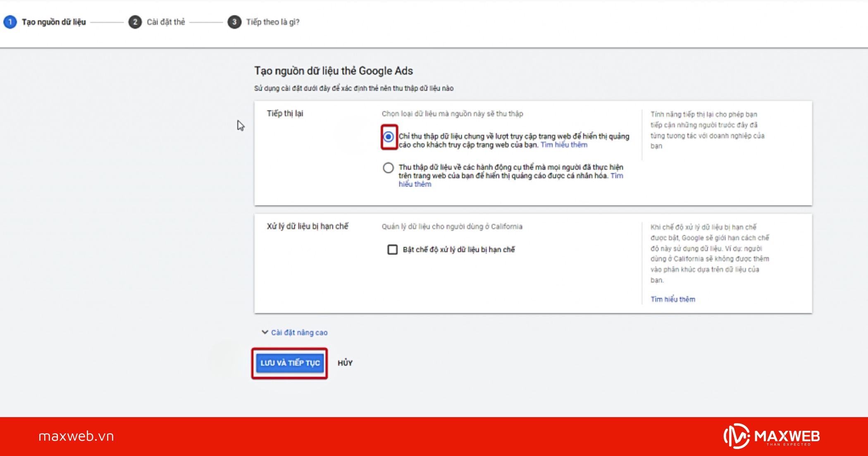This screenshot has width=868, height=456.
Task: Click the 'HỦY' button
Action: pyautogui.click(x=345, y=363)
